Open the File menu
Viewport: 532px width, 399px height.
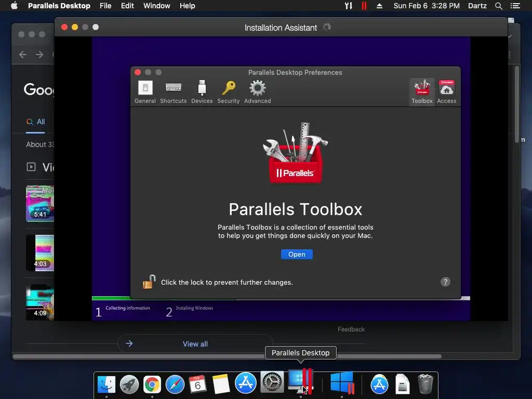[105, 6]
